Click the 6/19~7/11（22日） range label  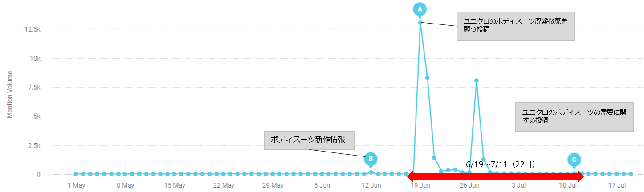(x=500, y=164)
